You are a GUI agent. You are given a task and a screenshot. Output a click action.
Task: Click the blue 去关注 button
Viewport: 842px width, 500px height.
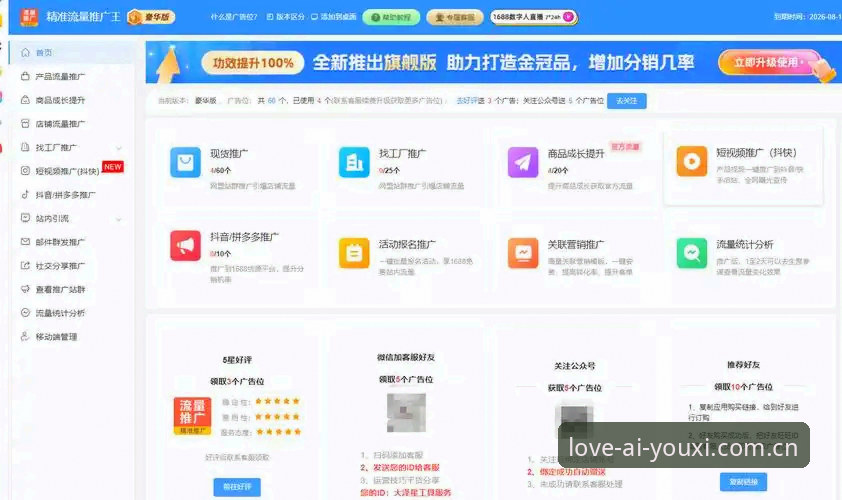coord(627,101)
